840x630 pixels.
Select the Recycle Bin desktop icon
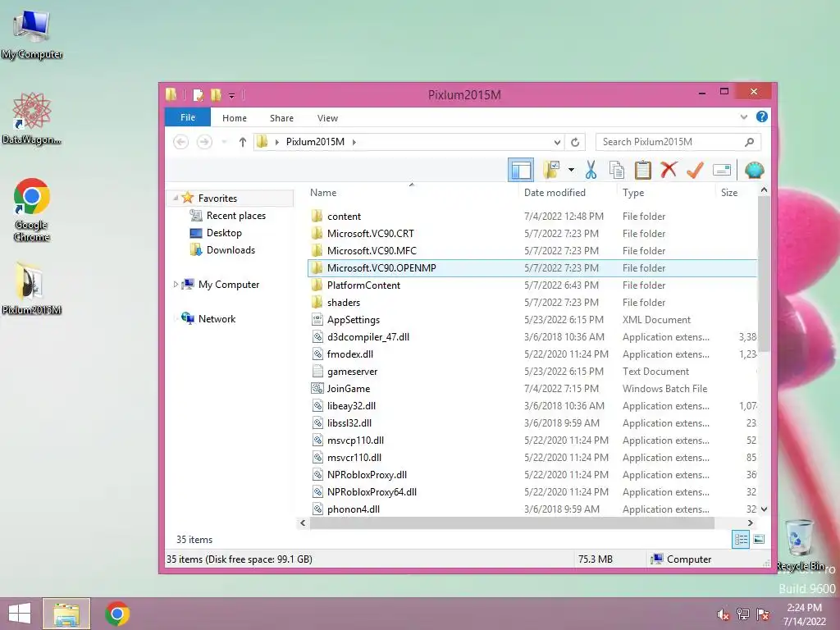click(x=800, y=545)
